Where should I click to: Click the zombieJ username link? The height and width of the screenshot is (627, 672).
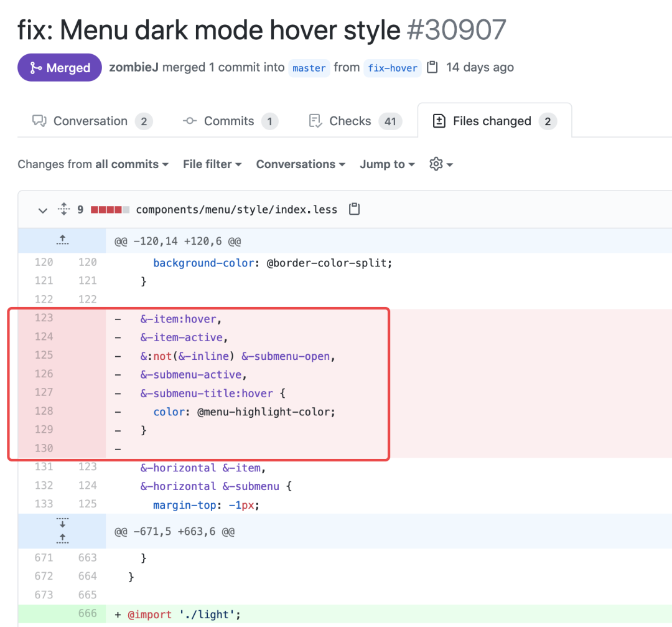point(134,67)
